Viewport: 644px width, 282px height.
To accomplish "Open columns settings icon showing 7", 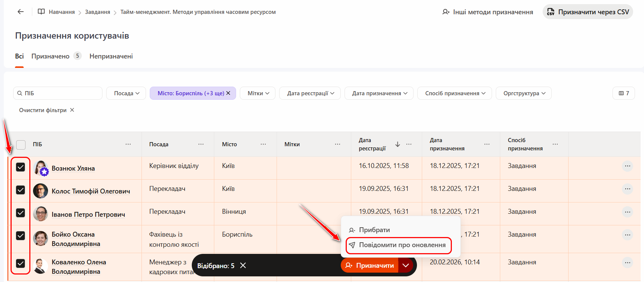I will tap(623, 93).
